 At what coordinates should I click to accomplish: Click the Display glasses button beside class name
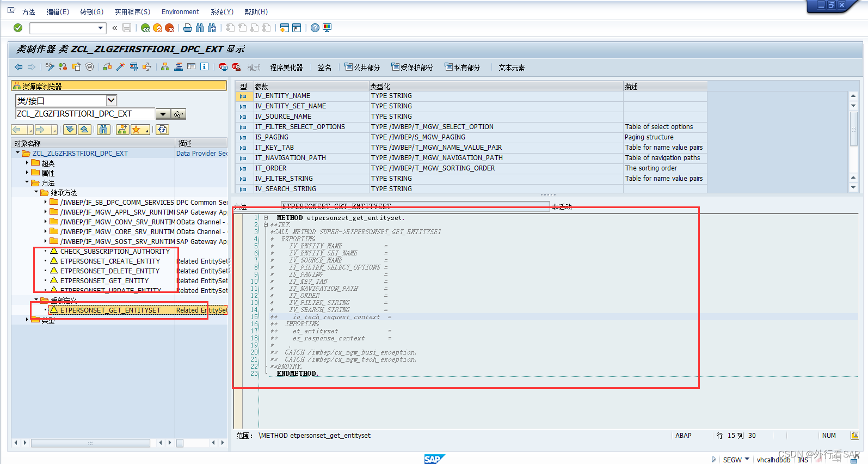pyautogui.click(x=178, y=114)
